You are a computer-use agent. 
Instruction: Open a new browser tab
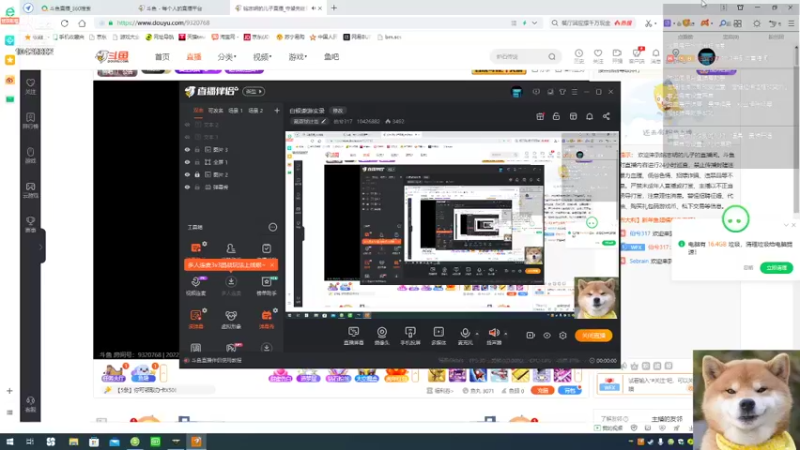click(334, 8)
